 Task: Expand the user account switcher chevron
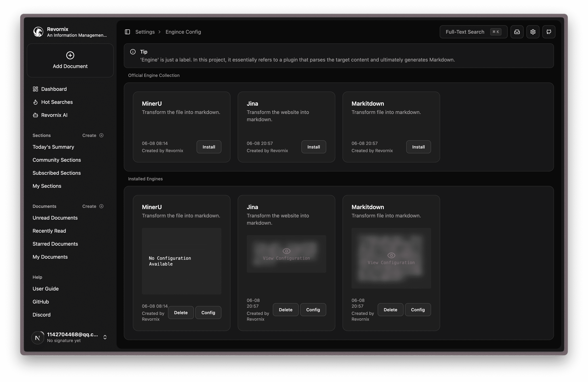(105, 337)
